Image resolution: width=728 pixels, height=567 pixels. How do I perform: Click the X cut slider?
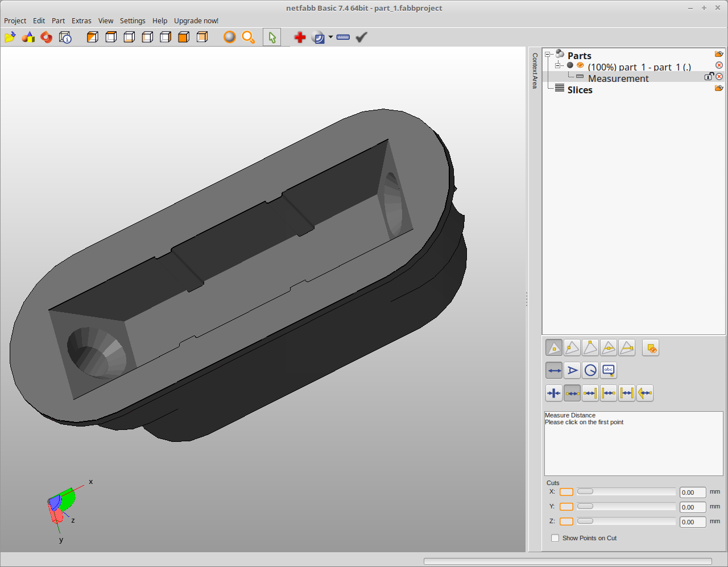[x=585, y=491]
